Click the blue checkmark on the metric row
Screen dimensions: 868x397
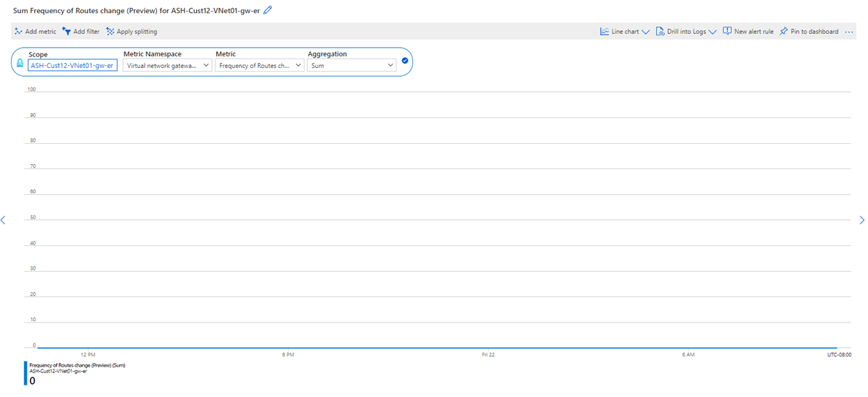[x=405, y=61]
